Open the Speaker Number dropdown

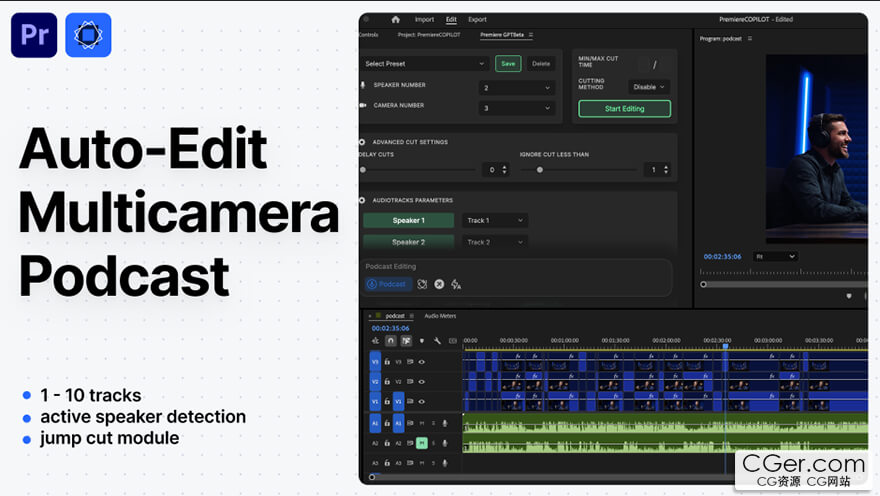click(x=516, y=88)
